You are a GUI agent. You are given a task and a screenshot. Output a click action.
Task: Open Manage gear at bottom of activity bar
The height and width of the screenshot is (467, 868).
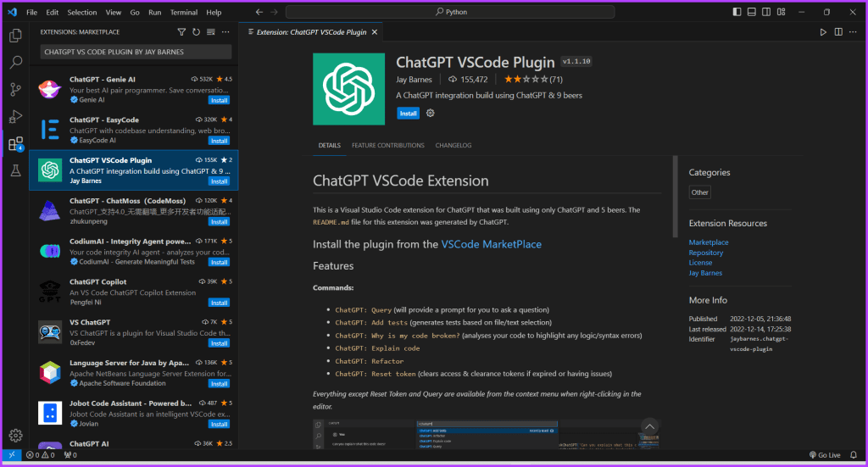click(15, 436)
